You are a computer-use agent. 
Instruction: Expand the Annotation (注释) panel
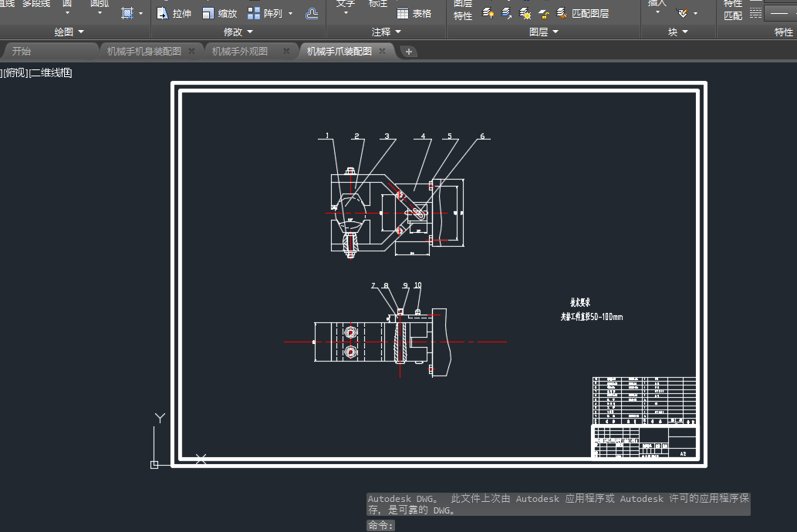click(x=387, y=32)
